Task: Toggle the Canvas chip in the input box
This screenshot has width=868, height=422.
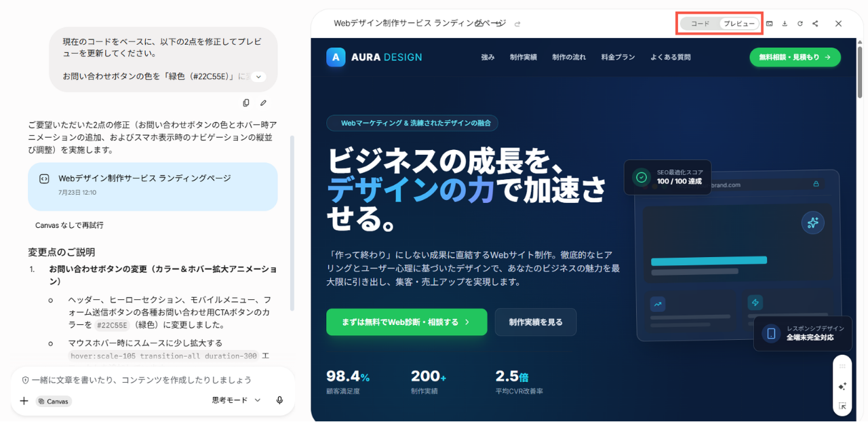Action: click(x=54, y=401)
